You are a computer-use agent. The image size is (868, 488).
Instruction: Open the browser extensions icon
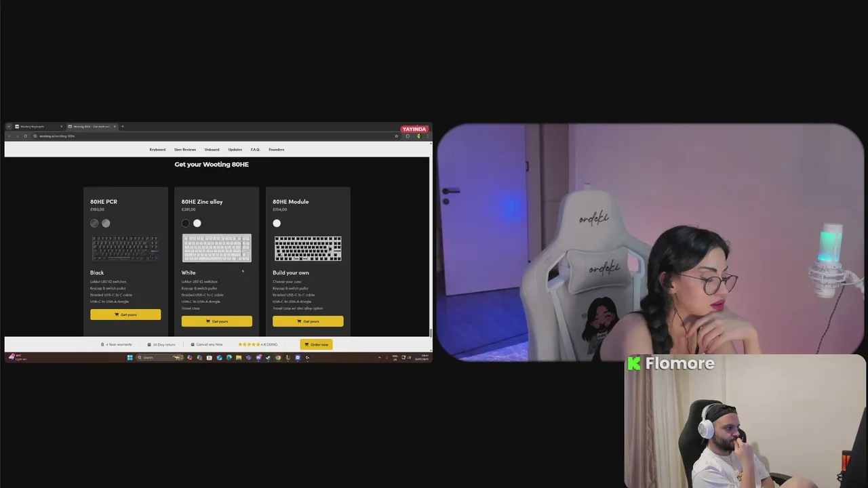(x=408, y=136)
